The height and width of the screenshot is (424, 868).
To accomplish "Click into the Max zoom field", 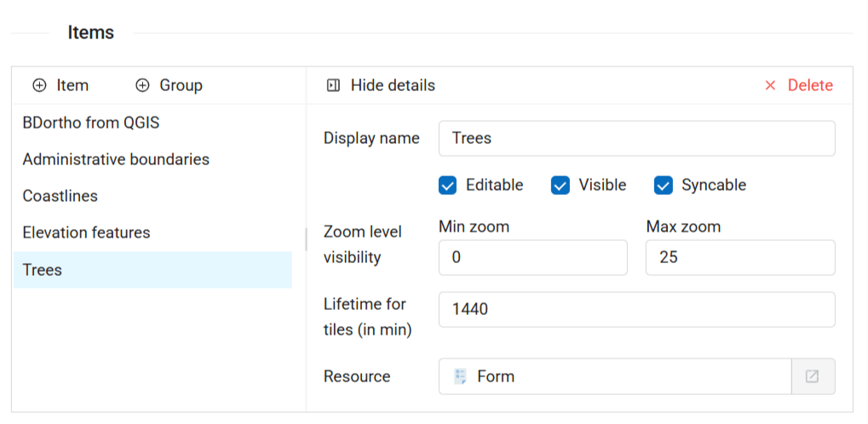I will pos(739,257).
